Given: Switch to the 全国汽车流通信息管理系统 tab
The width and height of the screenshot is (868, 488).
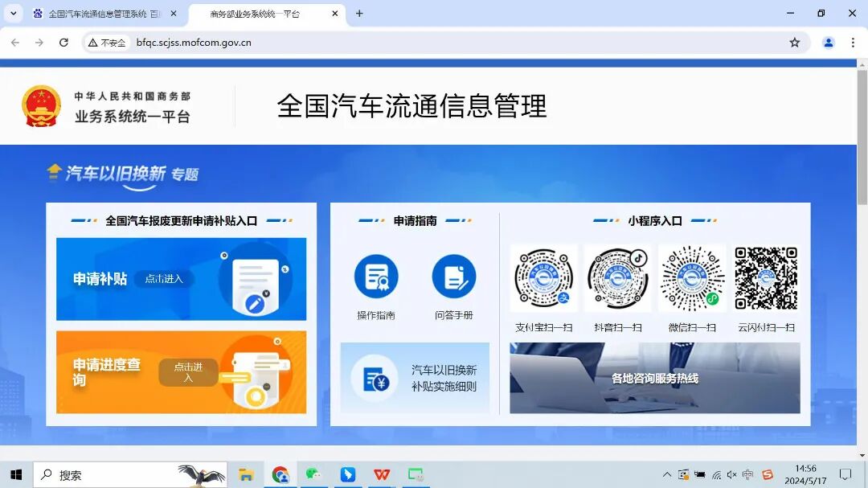Looking at the screenshot, I should pos(96,14).
